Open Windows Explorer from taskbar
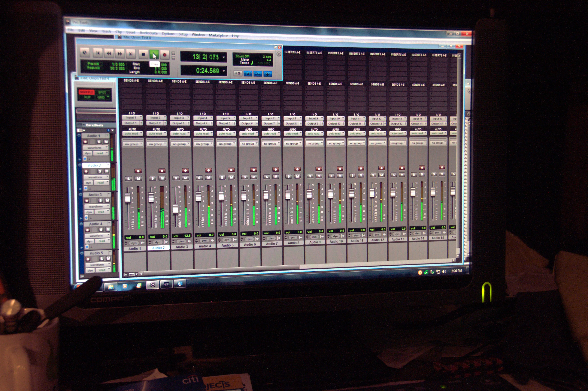 coord(111,287)
